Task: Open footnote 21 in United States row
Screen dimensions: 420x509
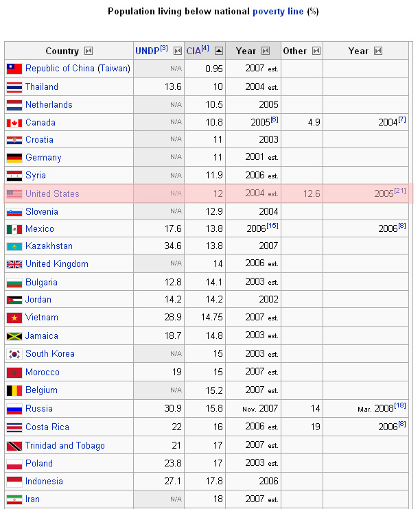Action: pyautogui.click(x=400, y=191)
